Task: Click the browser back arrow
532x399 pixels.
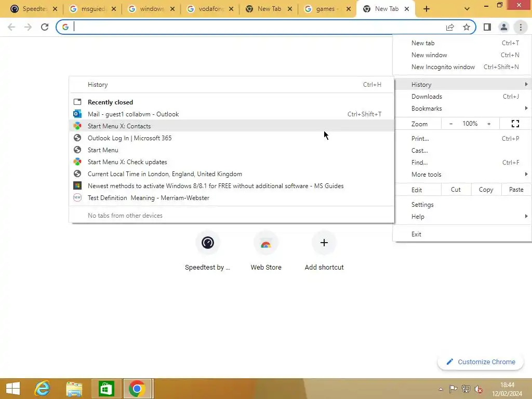Action: (x=11, y=27)
